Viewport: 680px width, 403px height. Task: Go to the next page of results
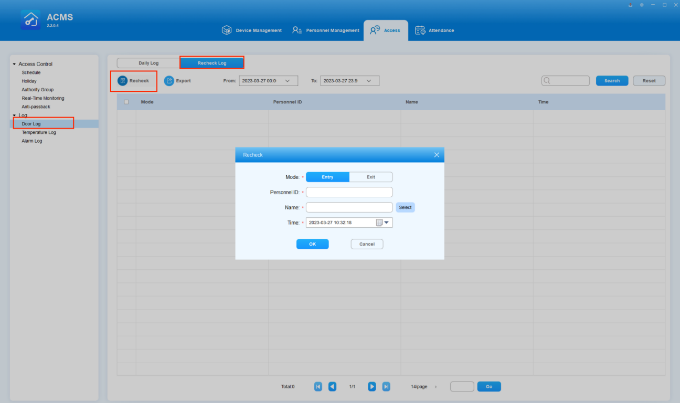tap(371, 386)
